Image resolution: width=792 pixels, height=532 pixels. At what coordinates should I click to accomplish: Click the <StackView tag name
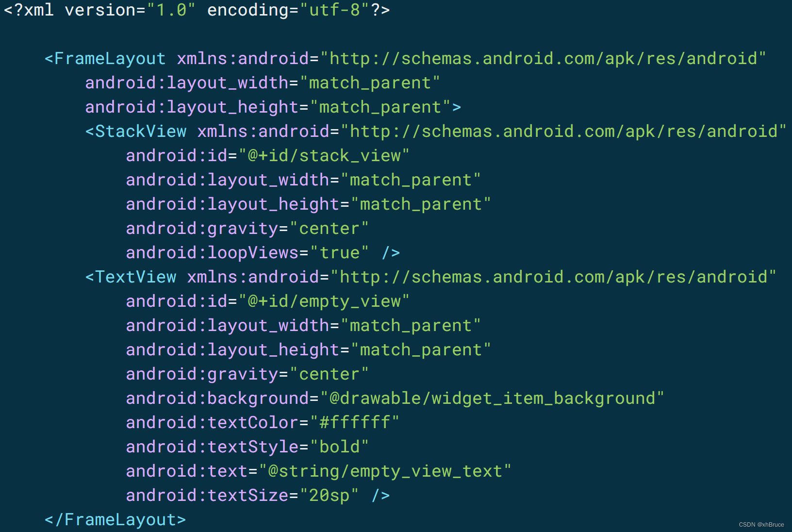click(136, 132)
